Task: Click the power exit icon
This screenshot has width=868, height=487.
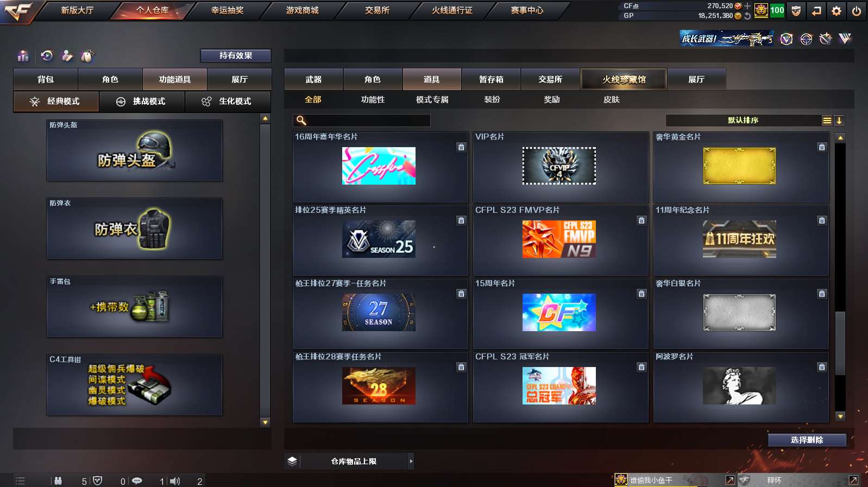Action: pos(857,11)
